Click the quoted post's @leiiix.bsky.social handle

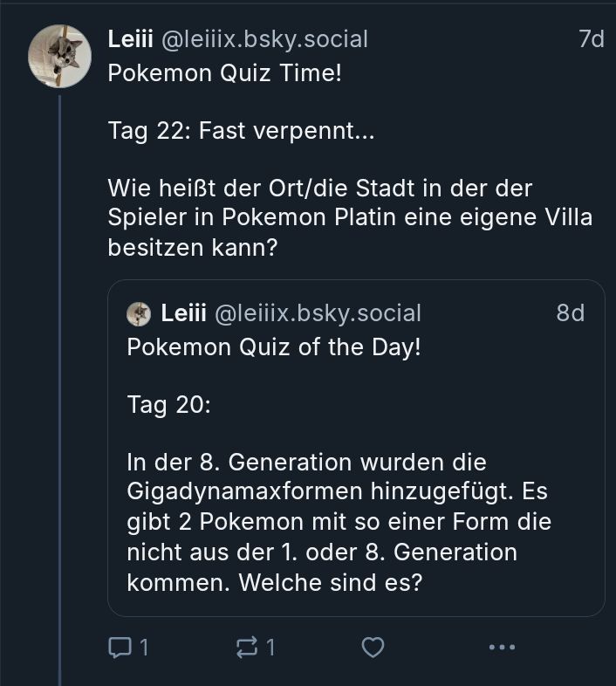tap(318, 313)
